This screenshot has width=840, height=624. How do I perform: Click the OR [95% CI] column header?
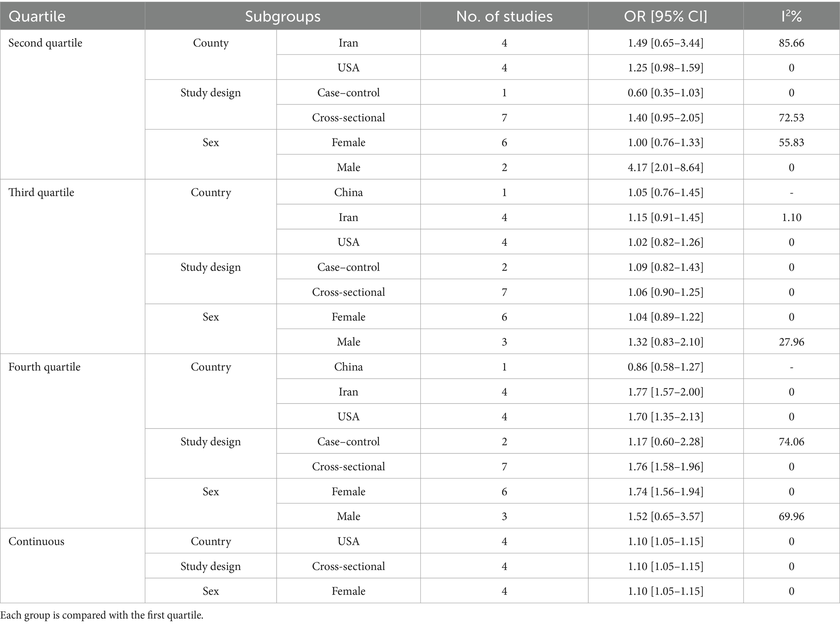[665, 16]
